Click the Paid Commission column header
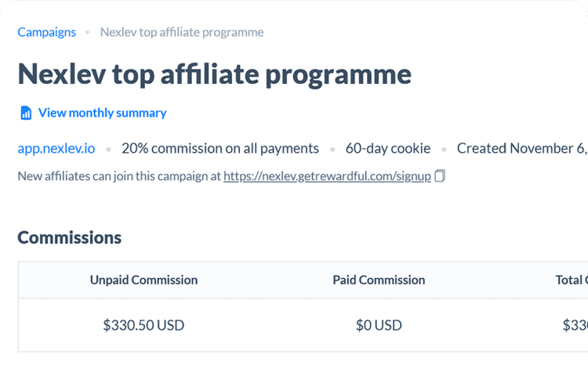This screenshot has width=588, height=384. [x=379, y=280]
